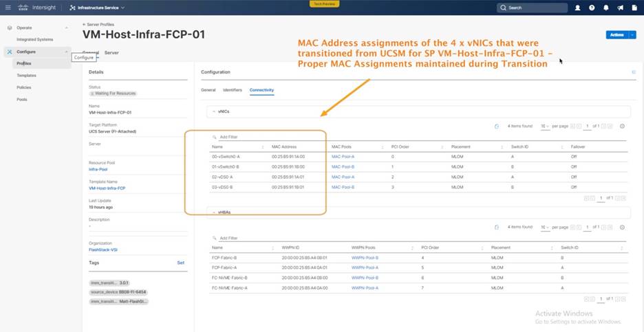
Task: Switch to Configuration General tab
Action: tap(208, 90)
